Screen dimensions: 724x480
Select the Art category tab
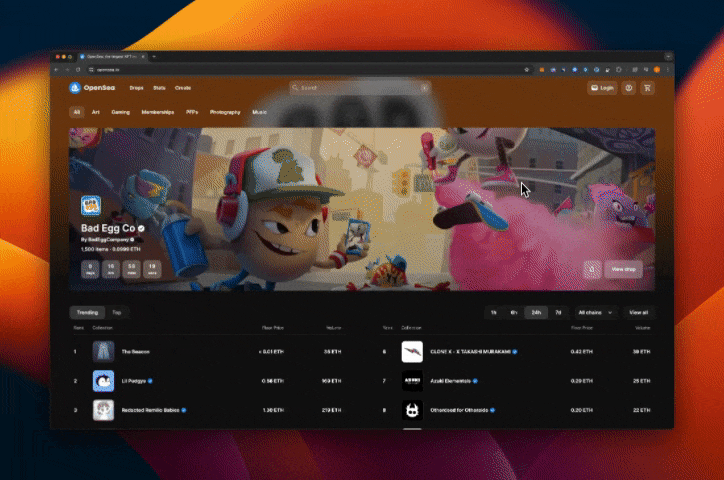click(x=96, y=112)
